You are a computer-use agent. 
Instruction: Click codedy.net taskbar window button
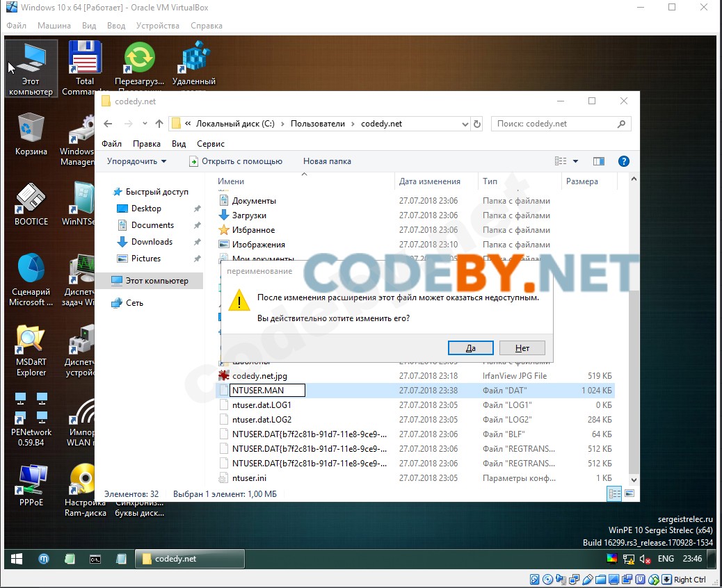tap(189, 559)
